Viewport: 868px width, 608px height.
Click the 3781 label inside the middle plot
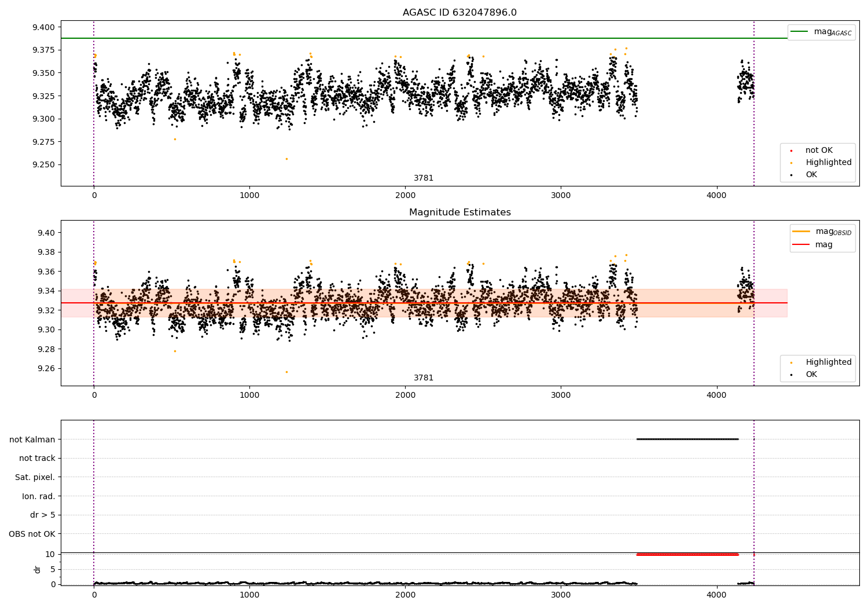[x=424, y=378]
